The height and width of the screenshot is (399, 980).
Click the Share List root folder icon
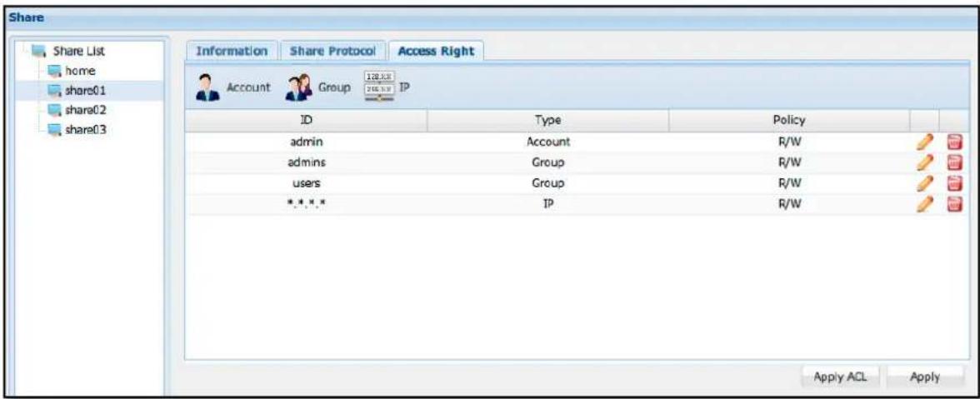click(x=38, y=50)
